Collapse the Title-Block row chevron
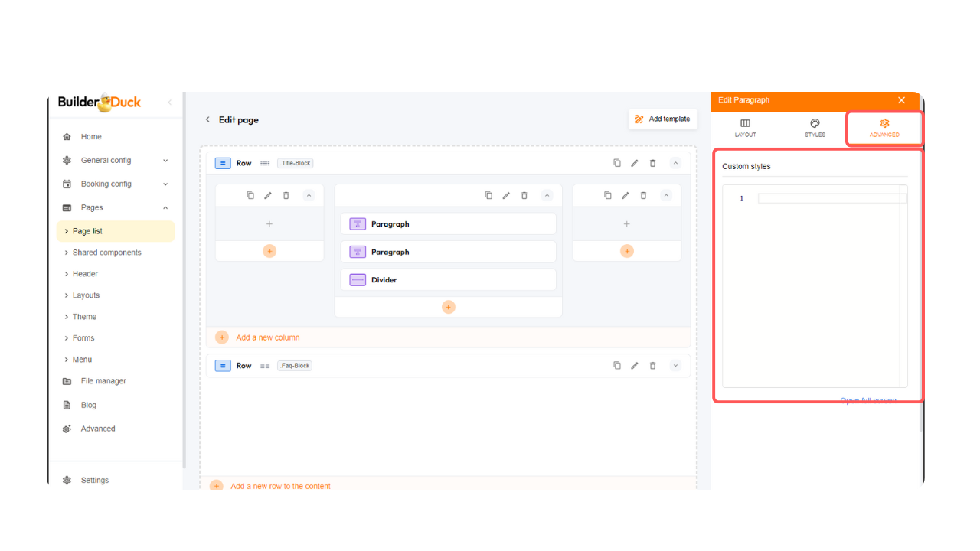 click(x=675, y=163)
